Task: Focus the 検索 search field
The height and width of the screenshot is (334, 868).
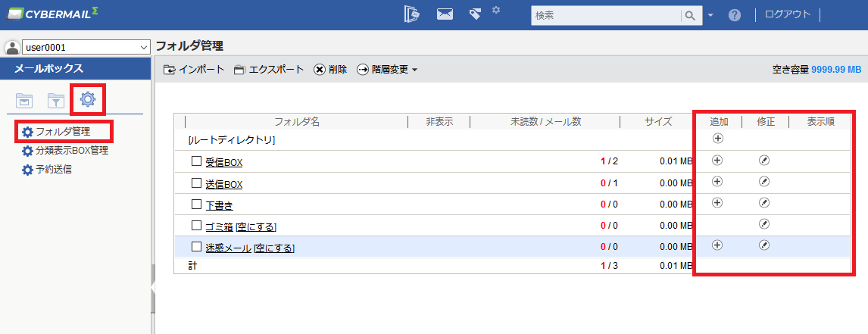Action: click(x=606, y=15)
